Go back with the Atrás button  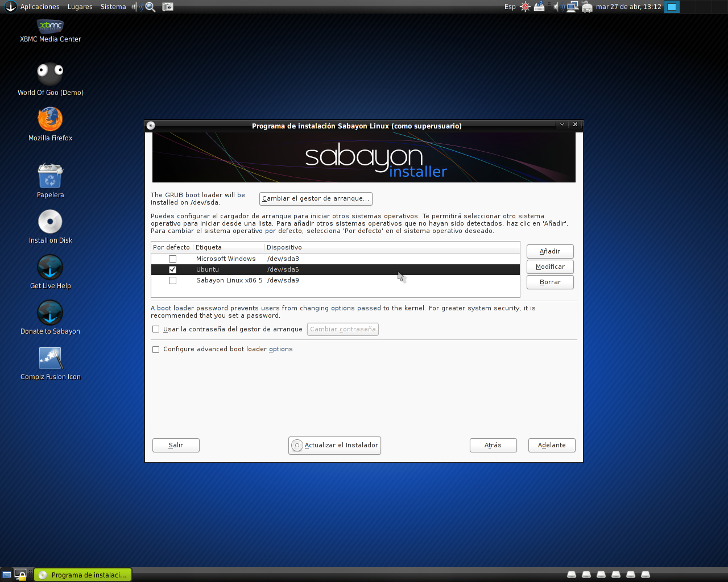(x=493, y=445)
